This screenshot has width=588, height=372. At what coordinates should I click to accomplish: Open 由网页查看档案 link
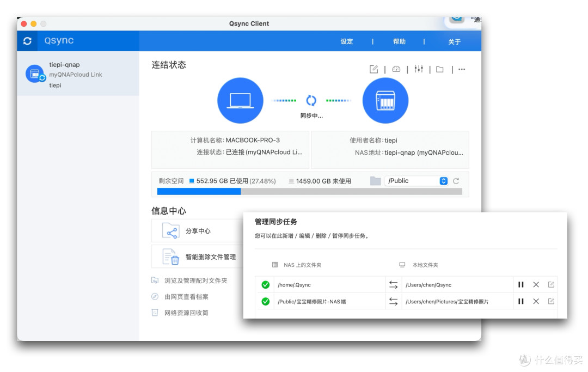coord(186,297)
